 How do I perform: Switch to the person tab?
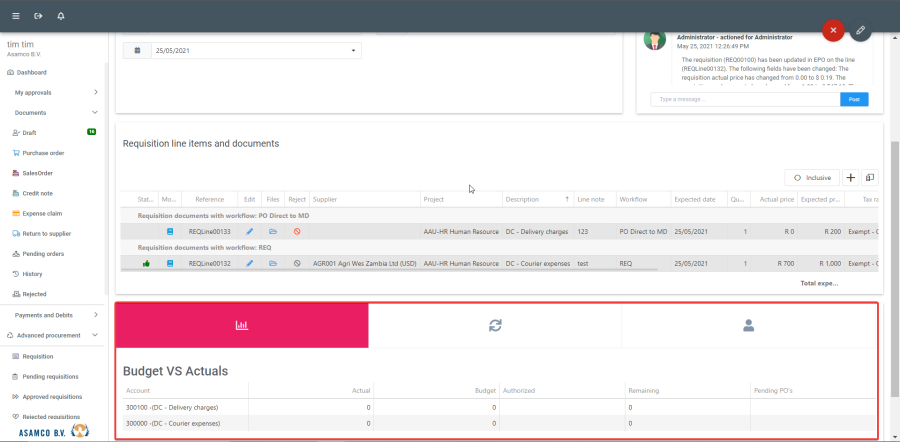tap(748, 325)
